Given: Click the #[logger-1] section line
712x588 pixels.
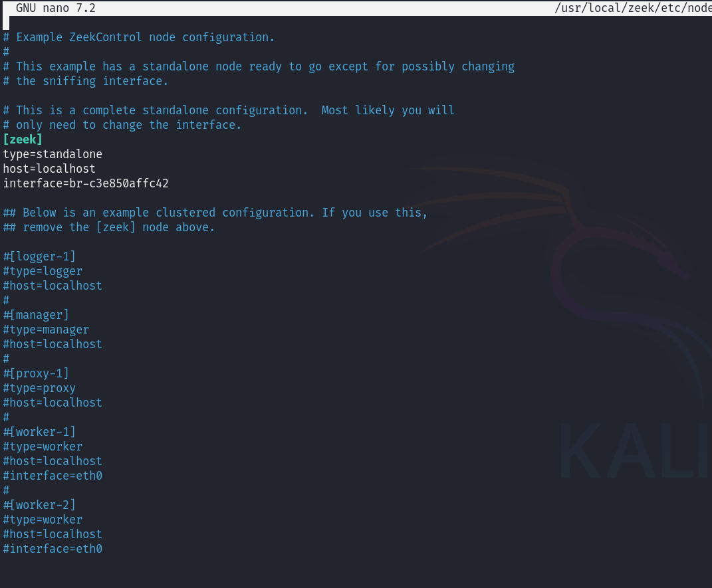Looking at the screenshot, I should point(39,256).
